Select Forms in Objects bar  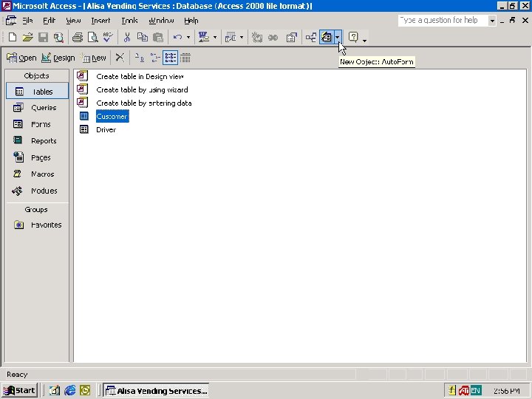pos(38,124)
